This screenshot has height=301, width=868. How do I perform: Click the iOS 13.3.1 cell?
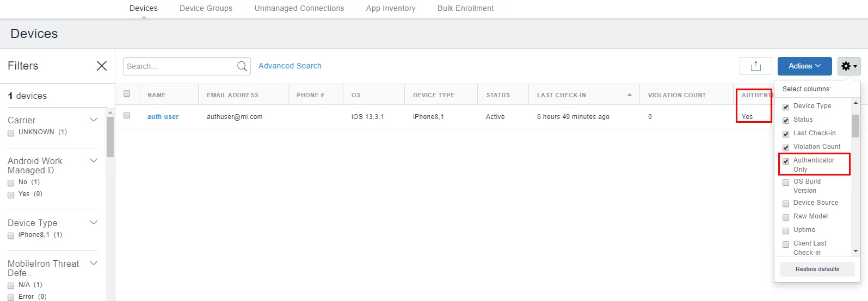pos(367,117)
